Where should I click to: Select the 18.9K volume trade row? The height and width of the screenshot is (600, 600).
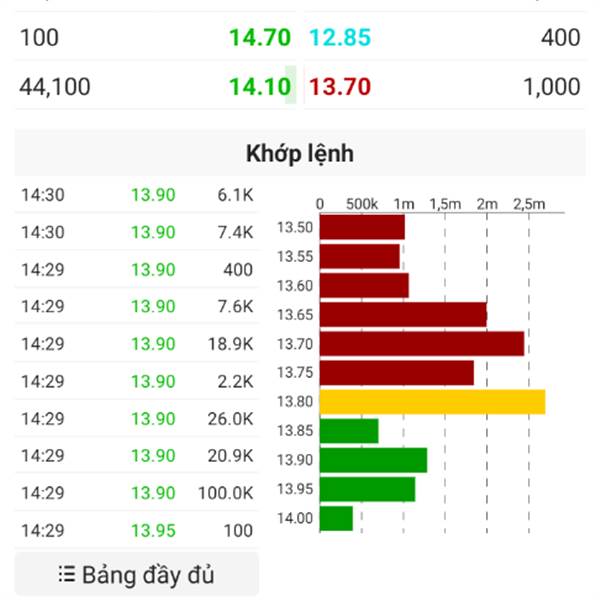tap(137, 344)
